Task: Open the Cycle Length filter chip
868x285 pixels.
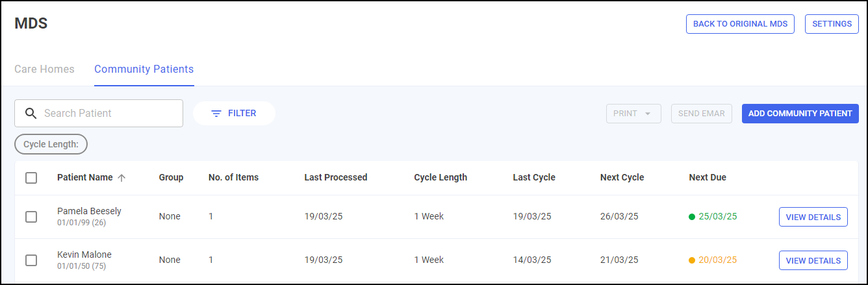Action: tap(51, 145)
